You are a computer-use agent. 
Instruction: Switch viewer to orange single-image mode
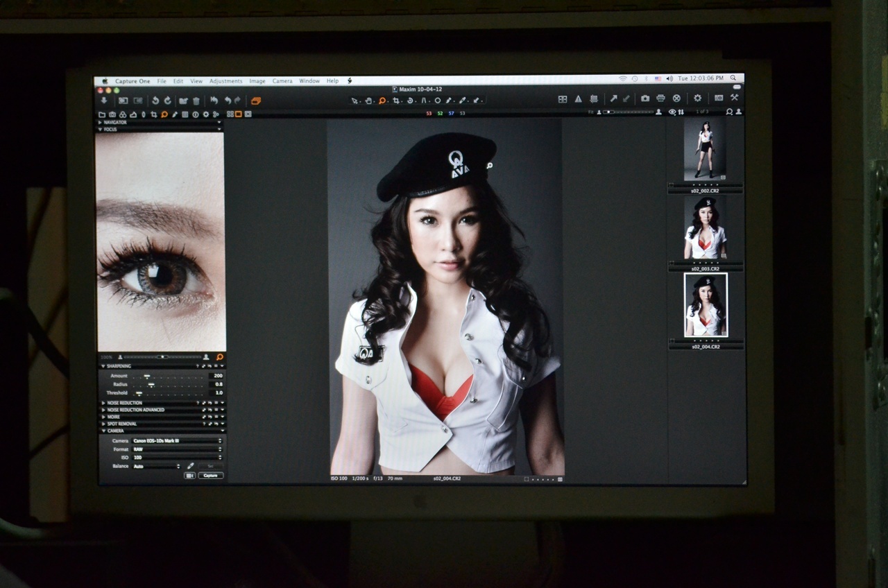coord(239,114)
